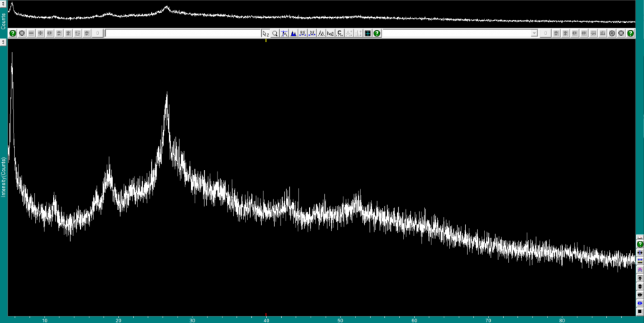Click the blue peak paint icon
The image size is (644, 323).
click(x=293, y=34)
